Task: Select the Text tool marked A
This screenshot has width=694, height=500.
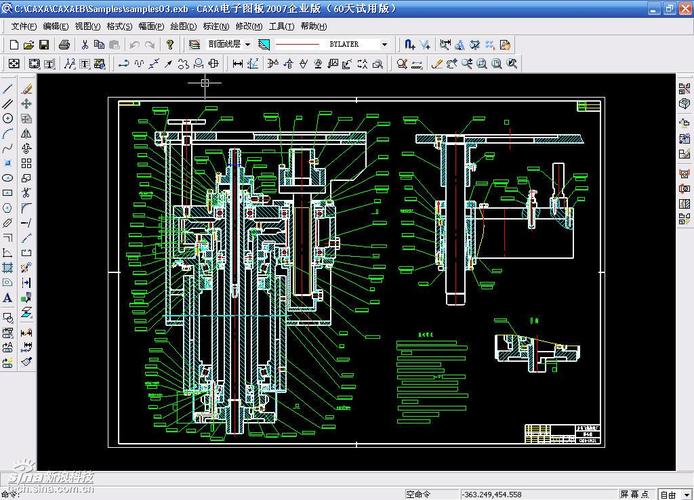Action: pyautogui.click(x=8, y=298)
